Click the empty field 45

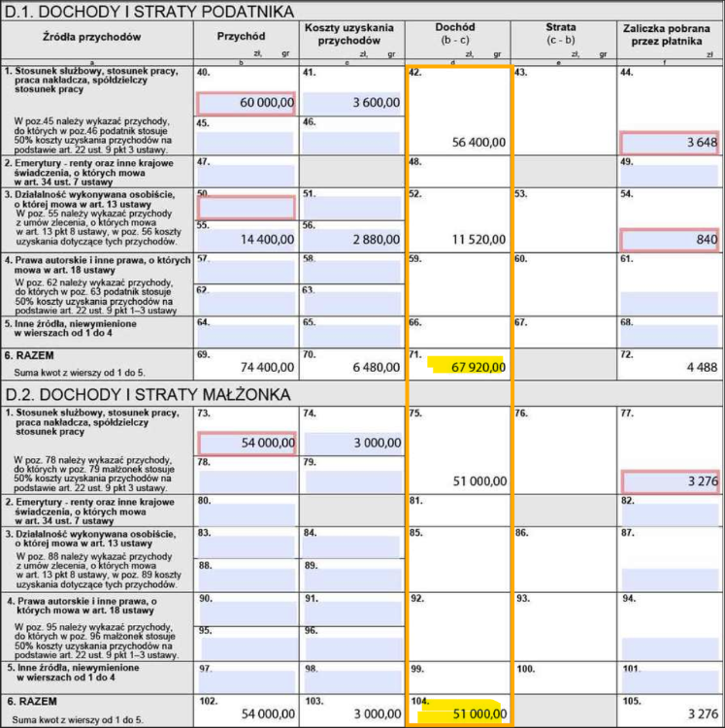pos(246,143)
